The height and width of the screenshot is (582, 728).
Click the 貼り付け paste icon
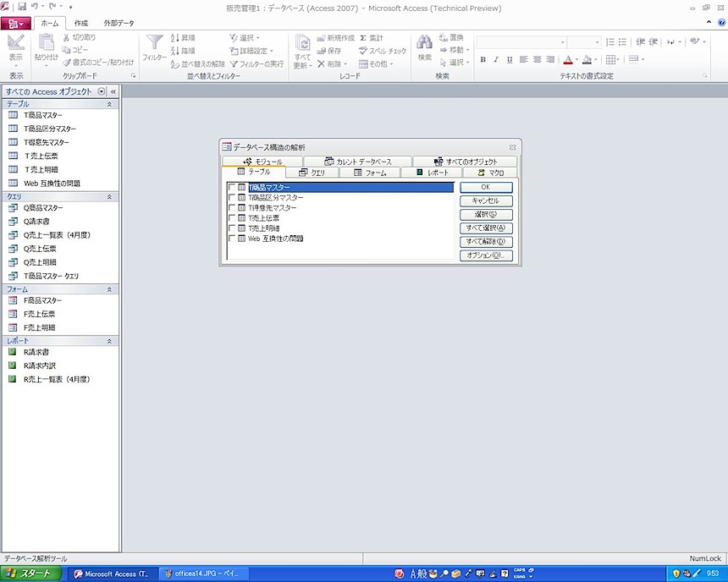tap(46, 42)
